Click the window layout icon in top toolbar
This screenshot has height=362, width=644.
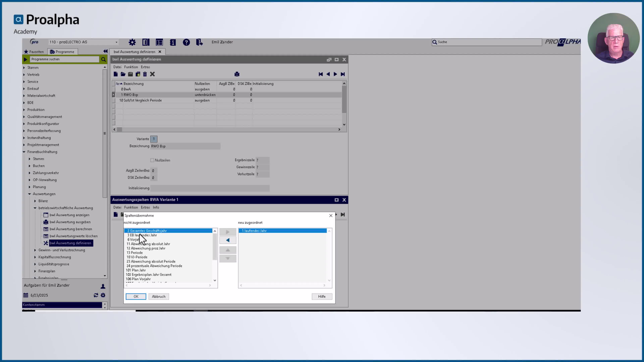[159, 42]
